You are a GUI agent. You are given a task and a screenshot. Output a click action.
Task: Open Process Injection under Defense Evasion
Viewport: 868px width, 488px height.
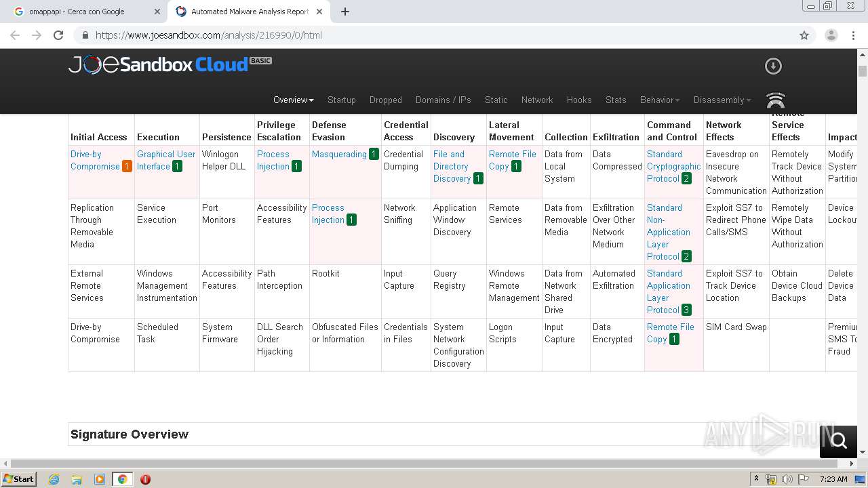click(328, 213)
